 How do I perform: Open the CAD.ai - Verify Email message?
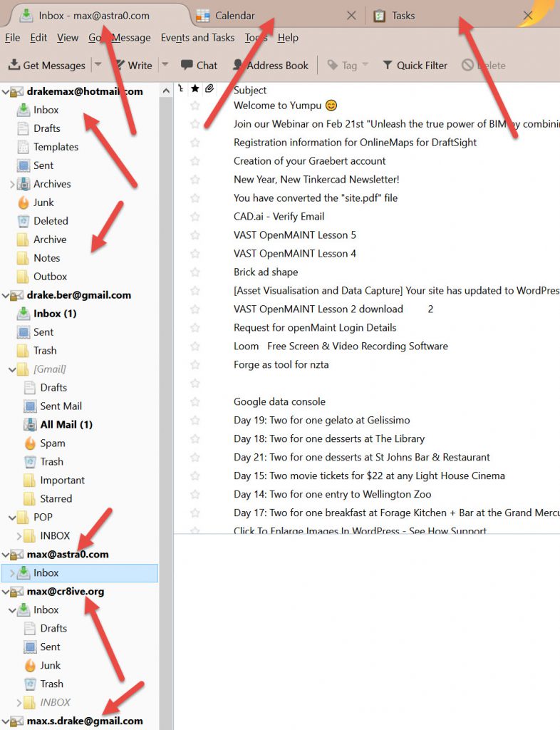click(279, 216)
